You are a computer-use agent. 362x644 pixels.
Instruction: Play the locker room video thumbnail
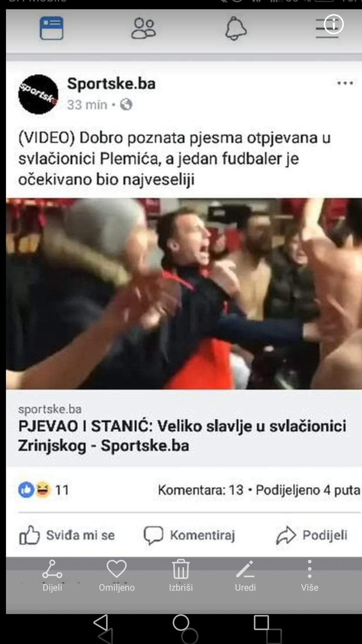pyautogui.click(x=184, y=294)
